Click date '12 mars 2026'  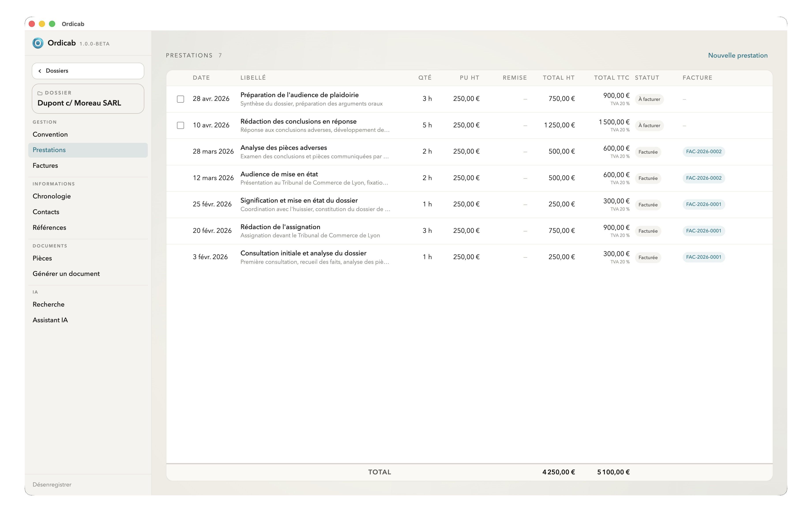coord(213,178)
